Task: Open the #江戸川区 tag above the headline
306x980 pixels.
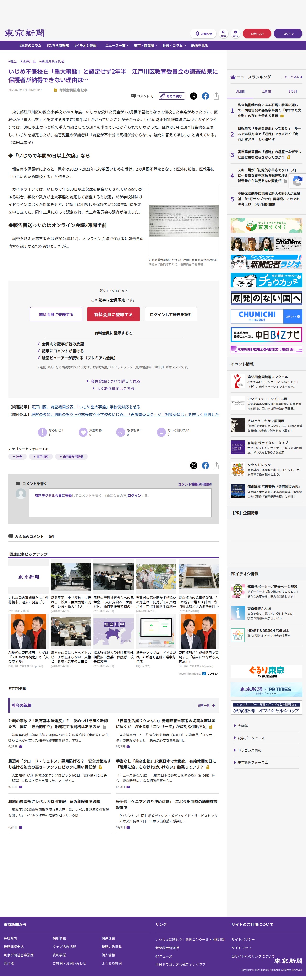Action: tap(28, 61)
